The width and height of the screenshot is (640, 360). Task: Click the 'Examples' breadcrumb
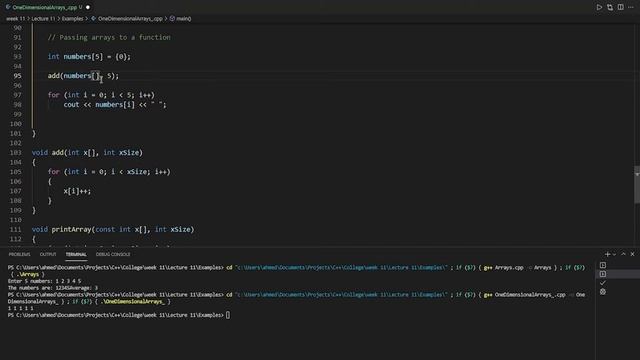click(x=72, y=19)
